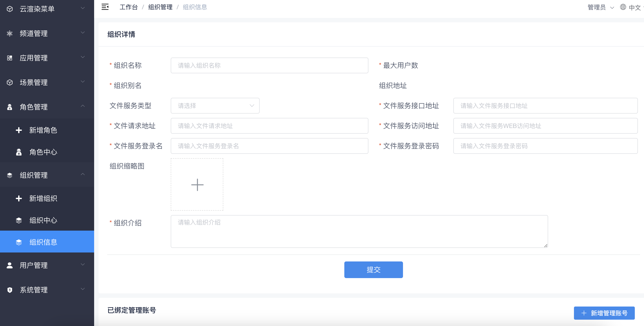This screenshot has height=326, width=644.
Task: Click the 管理员 account name
Action: click(x=596, y=7)
